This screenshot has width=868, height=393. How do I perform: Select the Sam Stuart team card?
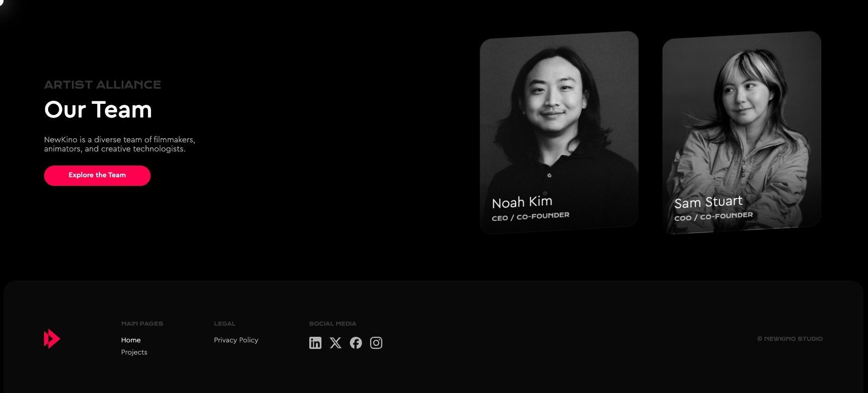click(x=741, y=132)
